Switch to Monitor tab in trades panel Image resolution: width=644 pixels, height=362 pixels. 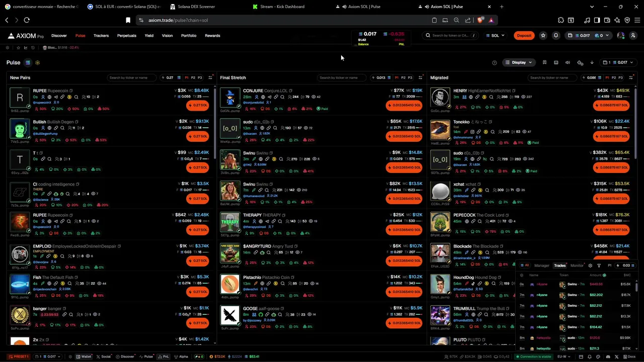click(x=577, y=265)
